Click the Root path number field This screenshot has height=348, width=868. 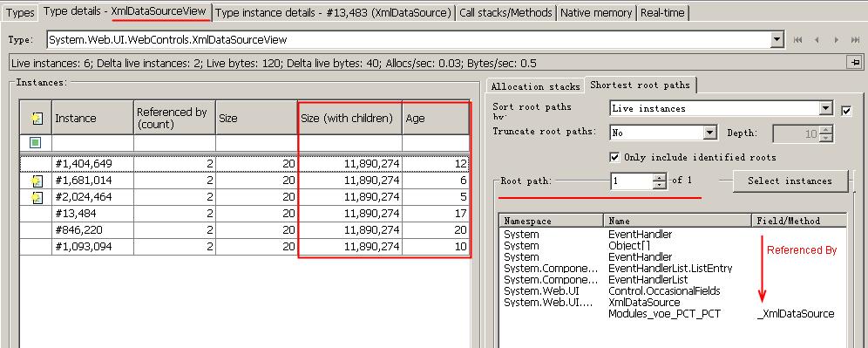(x=632, y=181)
